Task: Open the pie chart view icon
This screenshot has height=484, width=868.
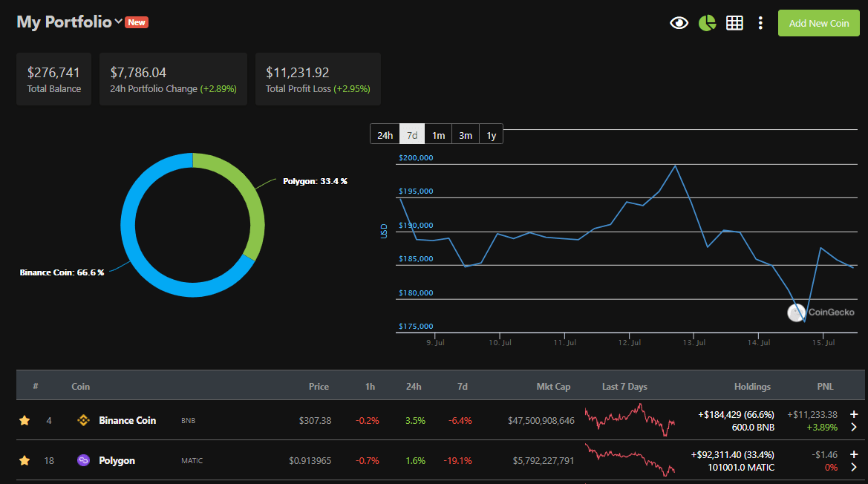Action: [707, 23]
